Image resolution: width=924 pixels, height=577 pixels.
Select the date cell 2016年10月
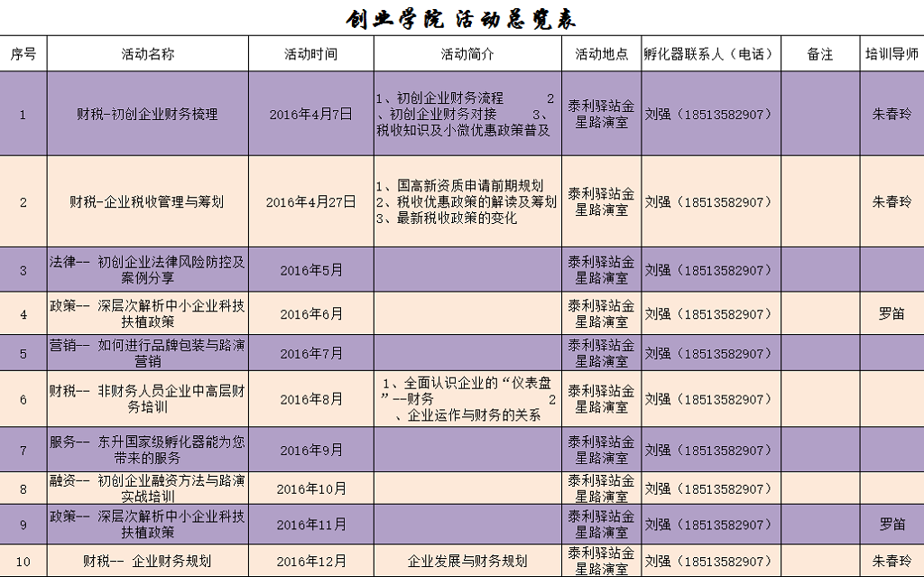311,488
